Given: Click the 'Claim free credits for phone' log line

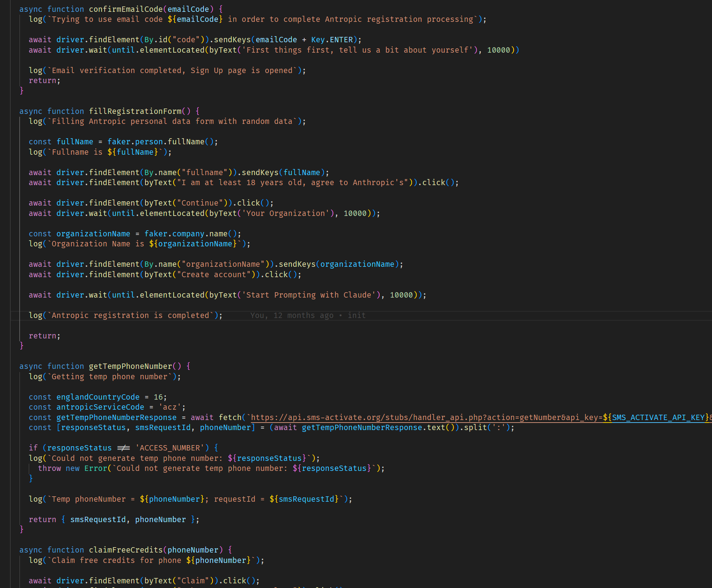Looking at the screenshot, I should 147,560.
